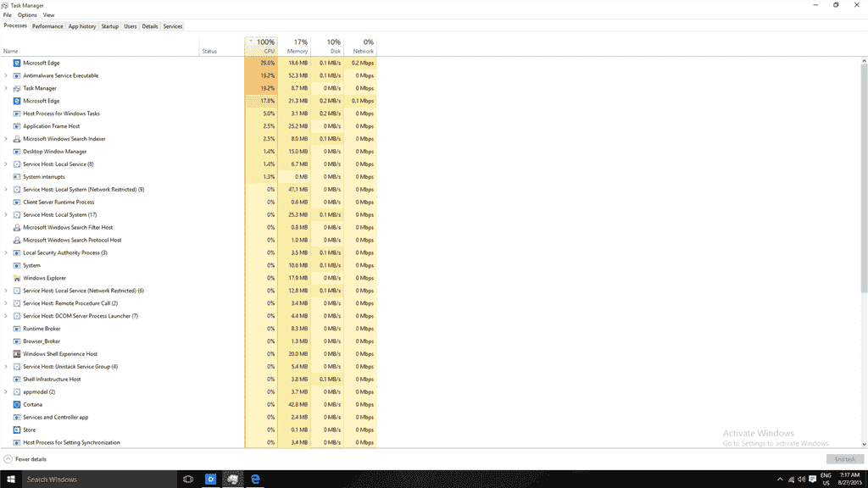Show hidden system tray icons
The width and height of the screenshot is (868, 488).
click(x=780, y=480)
